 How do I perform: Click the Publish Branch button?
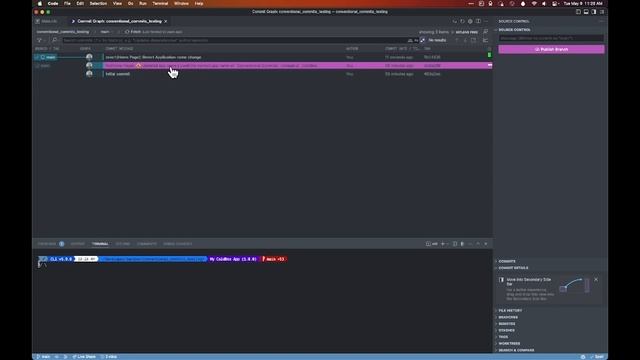pyautogui.click(x=551, y=49)
